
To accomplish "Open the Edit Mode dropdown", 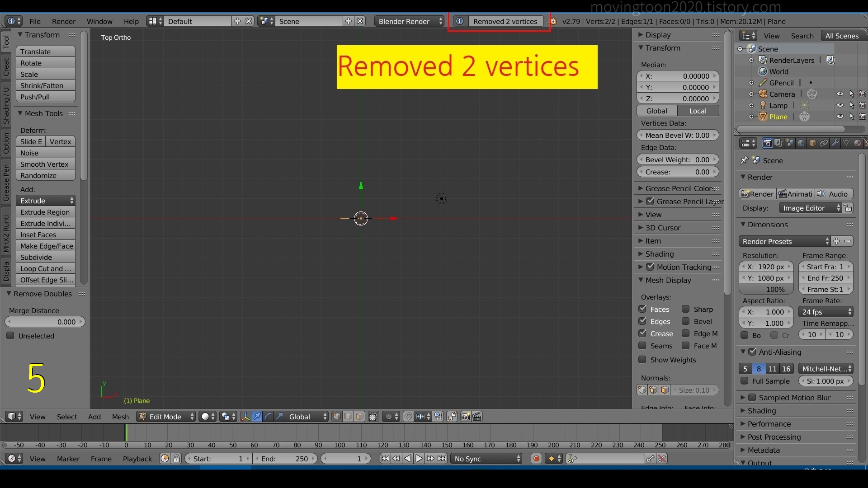I will click(x=166, y=417).
